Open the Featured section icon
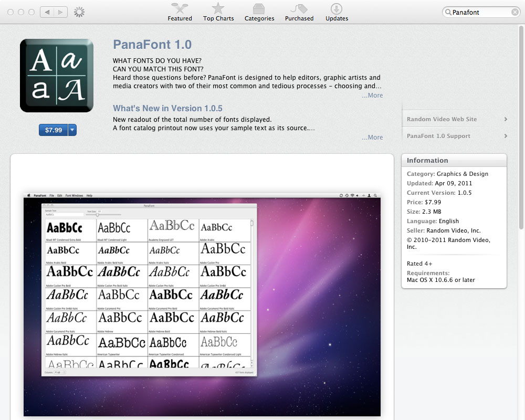 (x=180, y=8)
